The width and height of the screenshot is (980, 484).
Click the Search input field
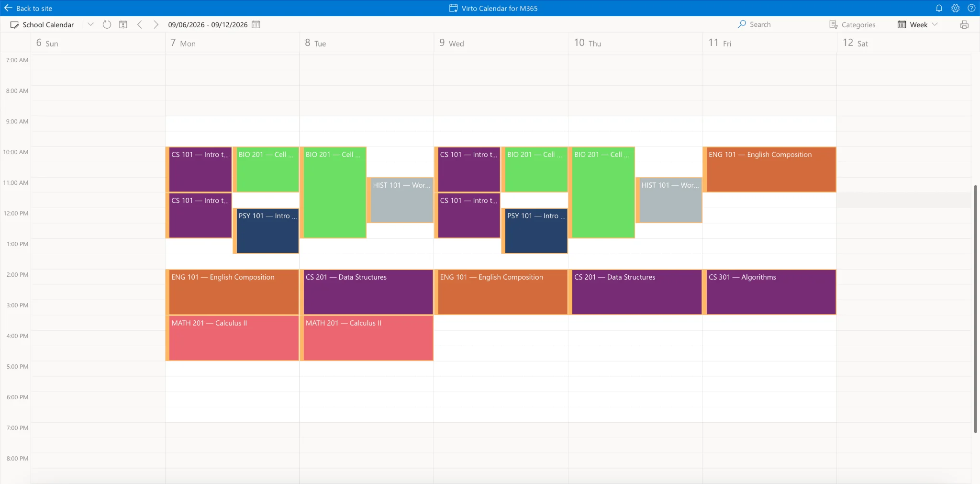pyautogui.click(x=780, y=24)
